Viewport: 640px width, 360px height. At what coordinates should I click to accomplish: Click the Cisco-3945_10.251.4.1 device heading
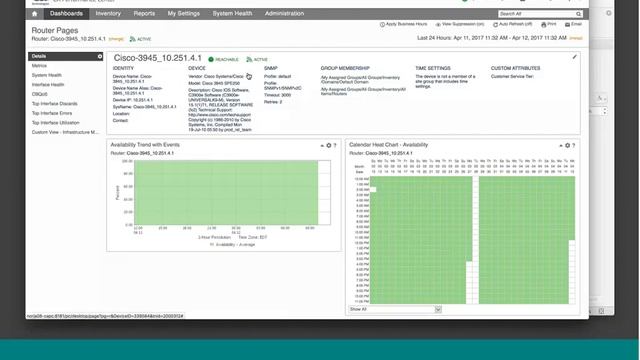click(158, 58)
